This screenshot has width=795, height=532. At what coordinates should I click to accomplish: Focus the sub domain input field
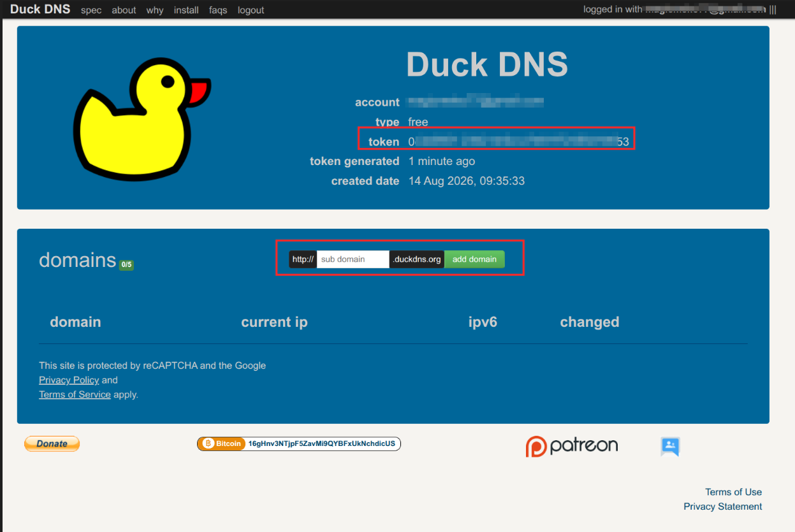click(353, 259)
